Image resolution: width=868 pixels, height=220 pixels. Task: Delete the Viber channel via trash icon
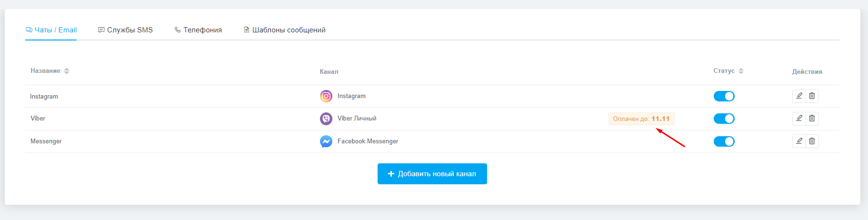[812, 118]
